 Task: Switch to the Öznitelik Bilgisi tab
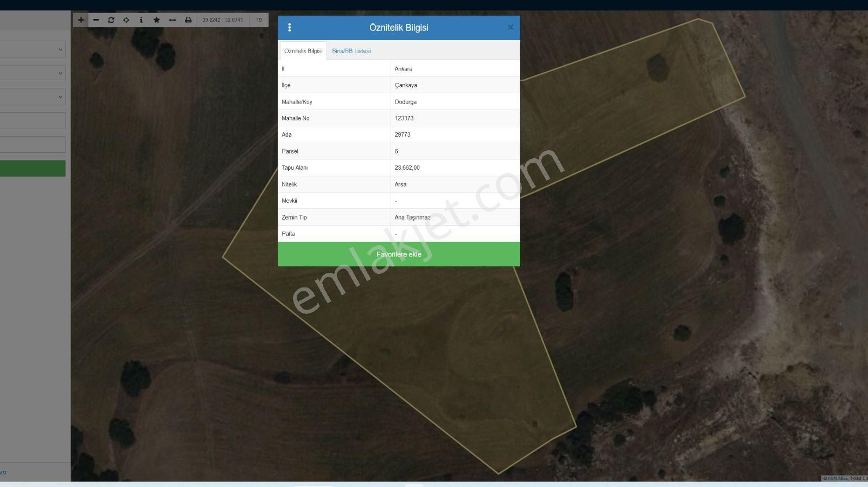point(303,51)
